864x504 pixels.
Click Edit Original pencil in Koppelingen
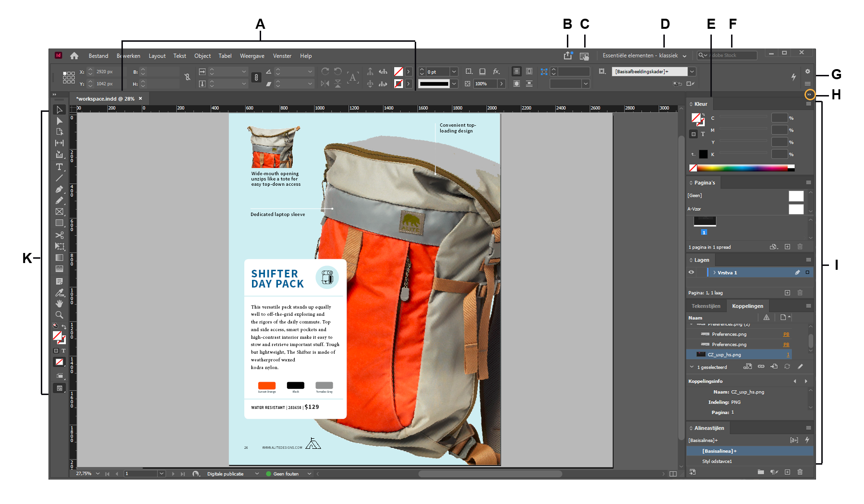coord(800,366)
